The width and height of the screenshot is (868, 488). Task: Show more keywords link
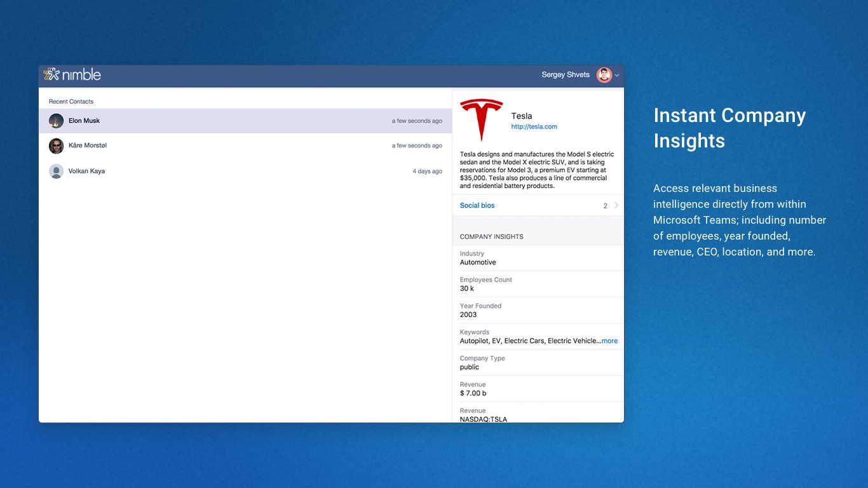point(609,341)
